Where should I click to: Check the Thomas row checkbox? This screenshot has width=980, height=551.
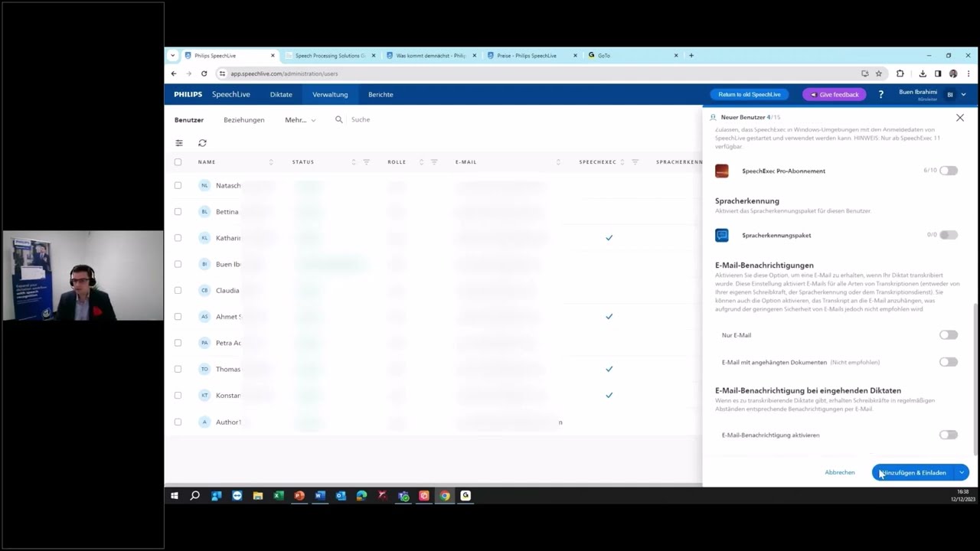click(x=178, y=369)
